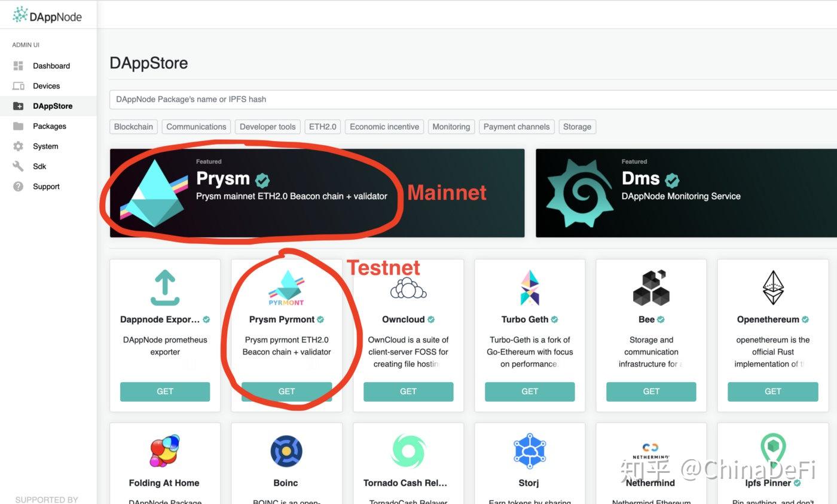Open the Bee package title
The image size is (837, 504).
[x=646, y=319]
